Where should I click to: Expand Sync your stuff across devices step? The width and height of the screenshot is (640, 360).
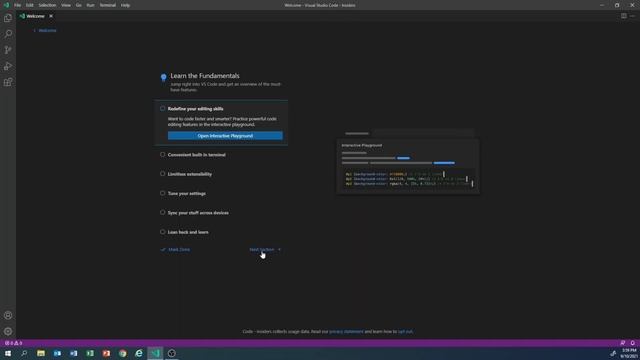198,213
